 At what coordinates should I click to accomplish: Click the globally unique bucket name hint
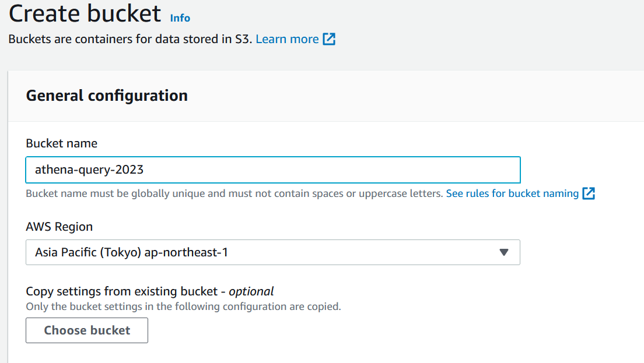click(x=233, y=193)
